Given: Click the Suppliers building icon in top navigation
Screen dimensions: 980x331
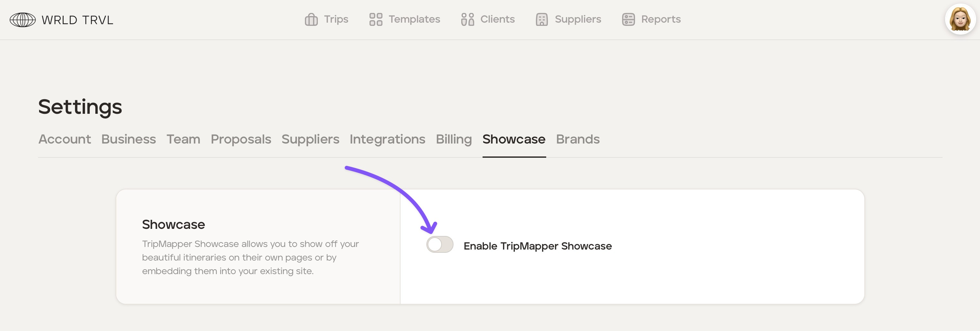Looking at the screenshot, I should point(541,19).
